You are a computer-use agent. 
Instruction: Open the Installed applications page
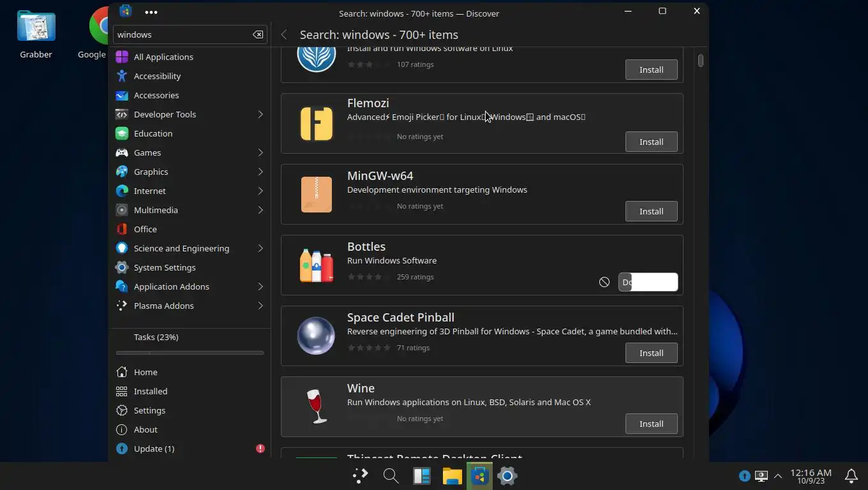click(190, 391)
